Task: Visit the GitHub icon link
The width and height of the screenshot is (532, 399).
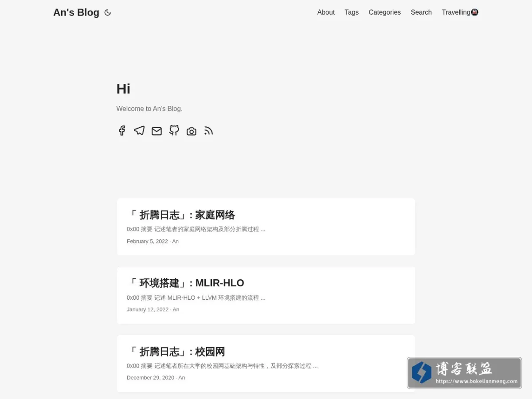Action: (174, 130)
